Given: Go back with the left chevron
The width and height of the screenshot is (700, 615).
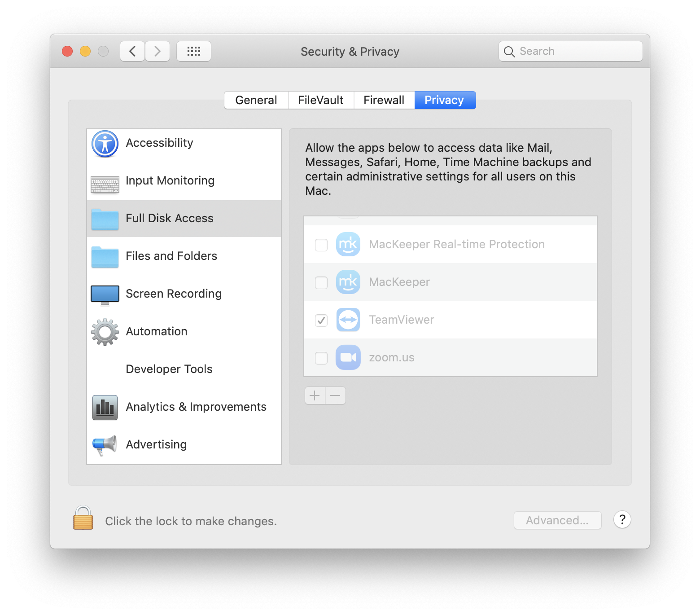Looking at the screenshot, I should click(x=132, y=51).
